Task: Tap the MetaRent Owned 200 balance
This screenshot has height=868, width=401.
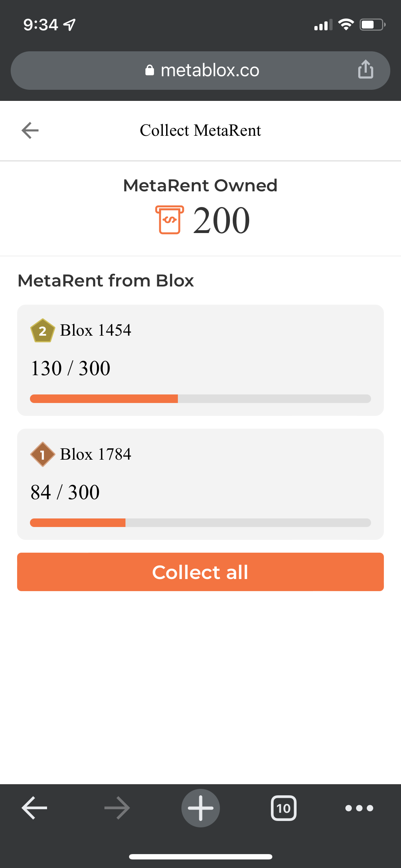Action: coord(221,220)
